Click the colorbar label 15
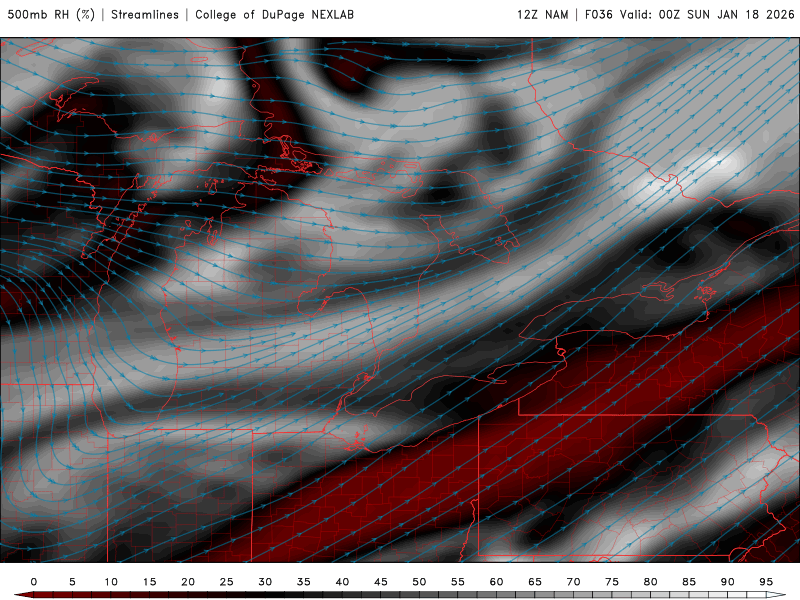 tap(149, 582)
